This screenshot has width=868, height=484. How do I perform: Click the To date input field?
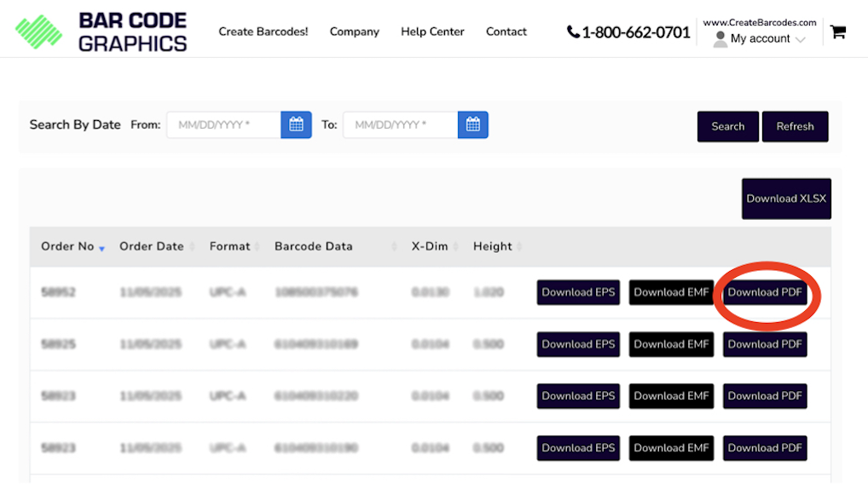(x=400, y=124)
